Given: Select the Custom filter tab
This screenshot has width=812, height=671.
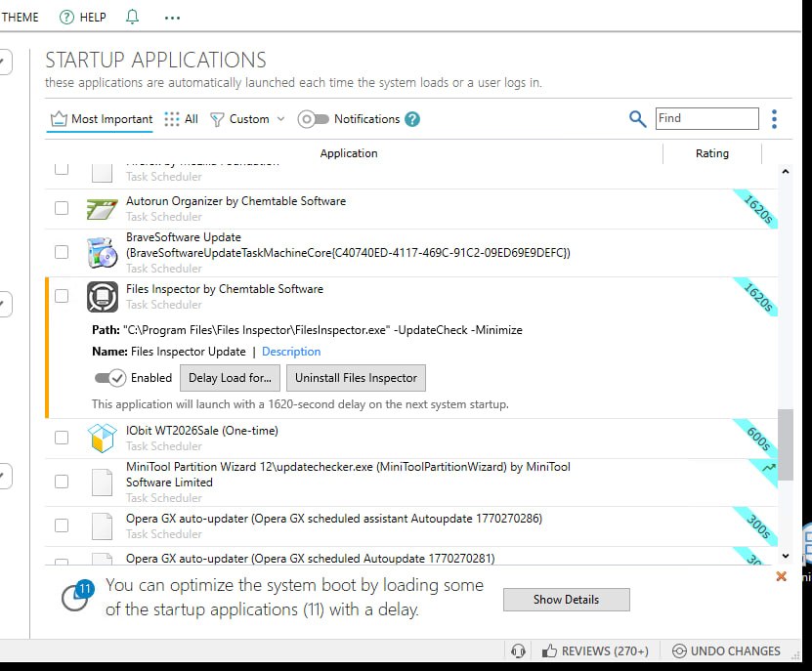Looking at the screenshot, I should tap(247, 119).
